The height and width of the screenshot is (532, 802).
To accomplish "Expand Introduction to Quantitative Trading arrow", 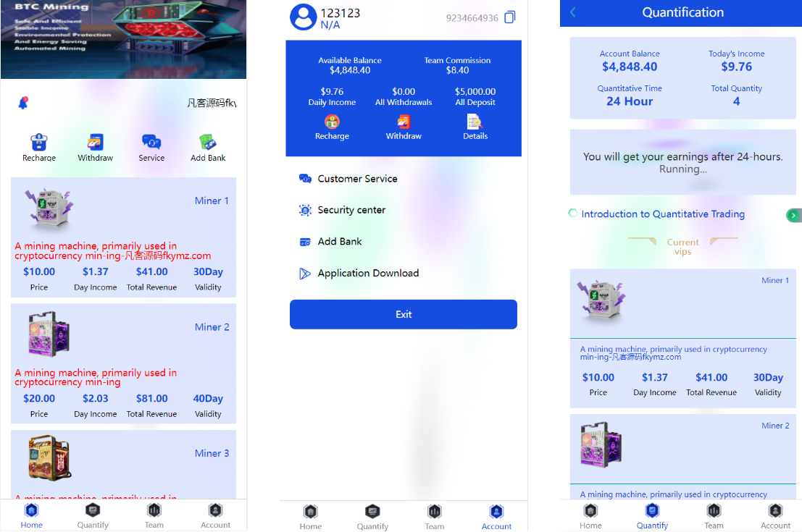I will coord(793,215).
